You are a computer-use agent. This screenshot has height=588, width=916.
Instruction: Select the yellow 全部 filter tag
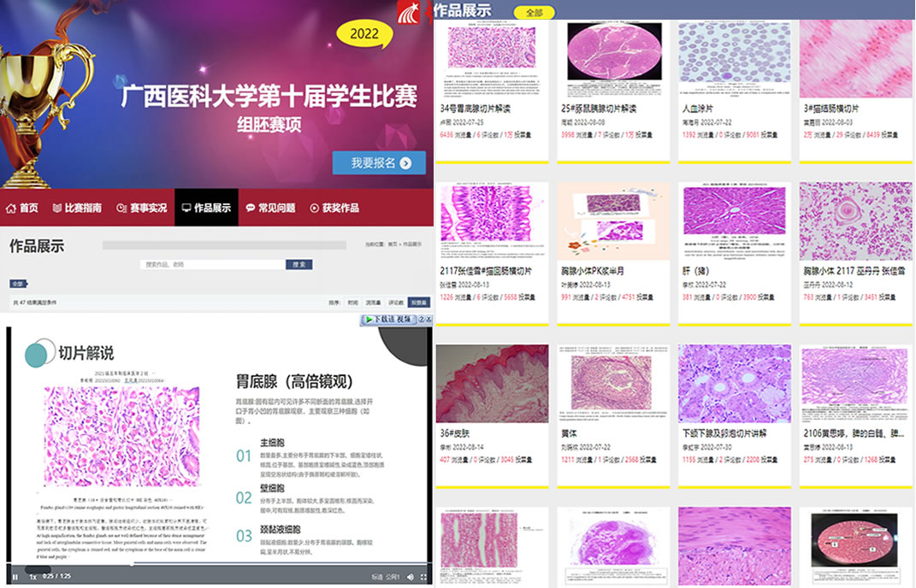[x=534, y=12]
